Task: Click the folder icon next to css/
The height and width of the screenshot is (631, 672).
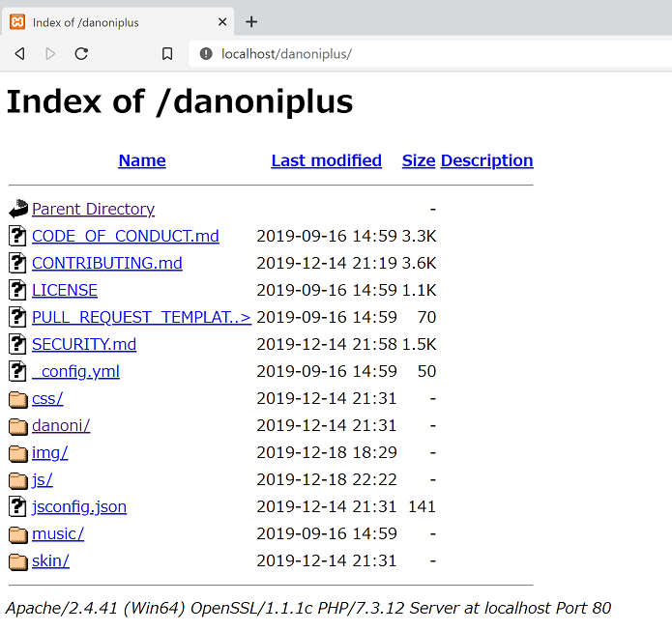Action: [18, 399]
